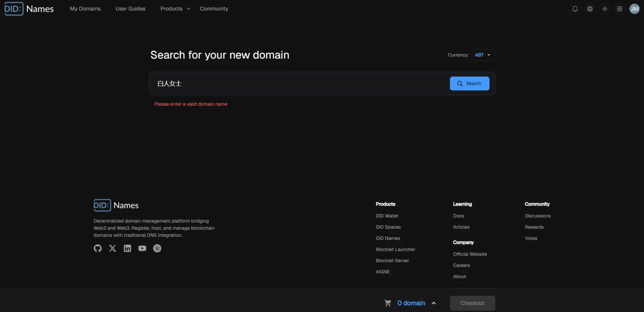Open the JM user avatar menu
Viewport: 644px width, 312px height.
click(x=635, y=9)
